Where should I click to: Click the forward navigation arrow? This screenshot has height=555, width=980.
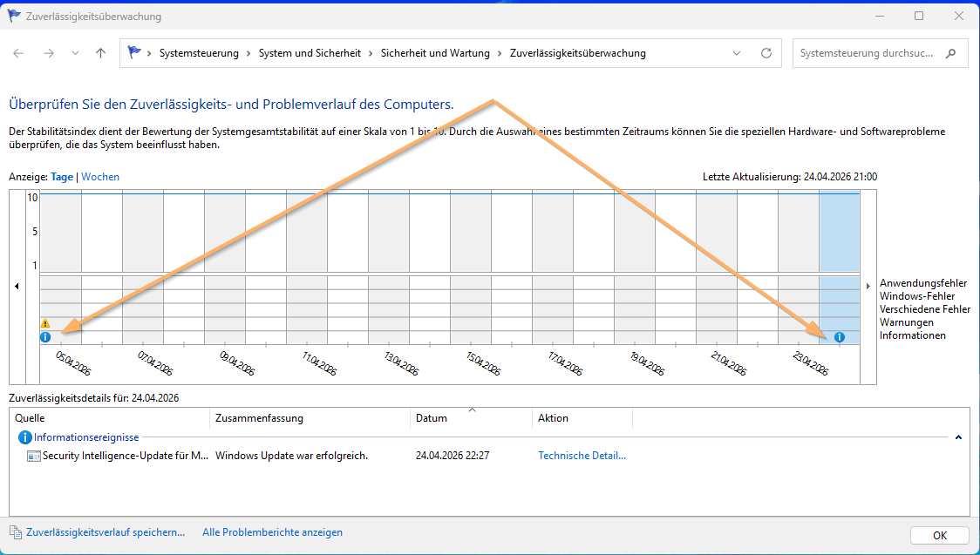[x=49, y=54]
